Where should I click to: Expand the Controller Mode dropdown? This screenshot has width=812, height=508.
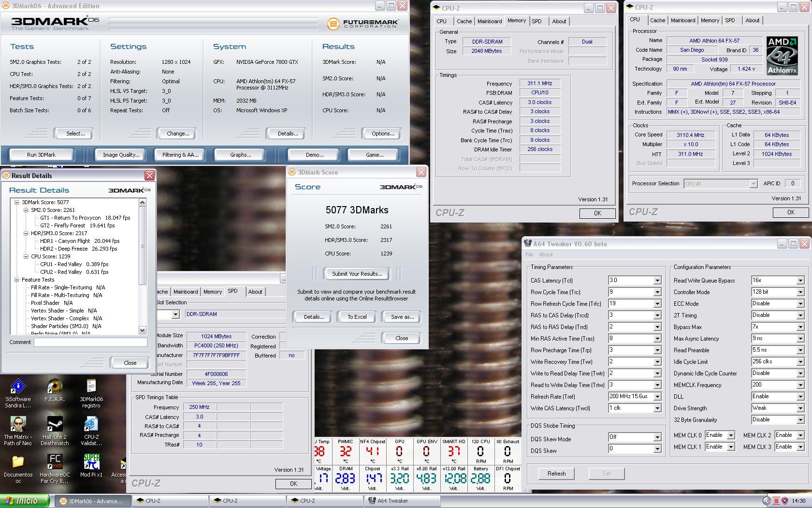(800, 292)
